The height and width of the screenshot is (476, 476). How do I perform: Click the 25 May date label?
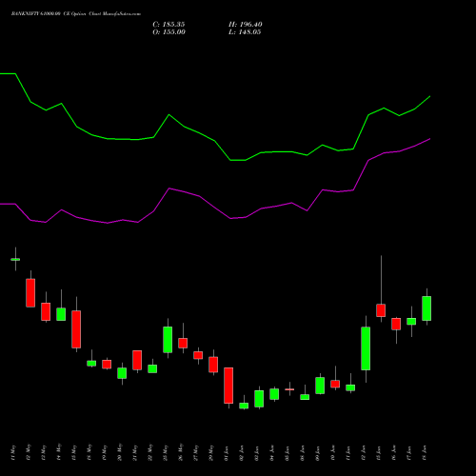coord(166,453)
